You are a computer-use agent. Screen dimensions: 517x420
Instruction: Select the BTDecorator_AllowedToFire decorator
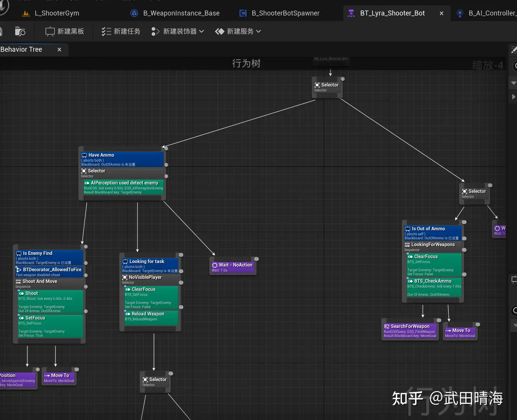49,272
